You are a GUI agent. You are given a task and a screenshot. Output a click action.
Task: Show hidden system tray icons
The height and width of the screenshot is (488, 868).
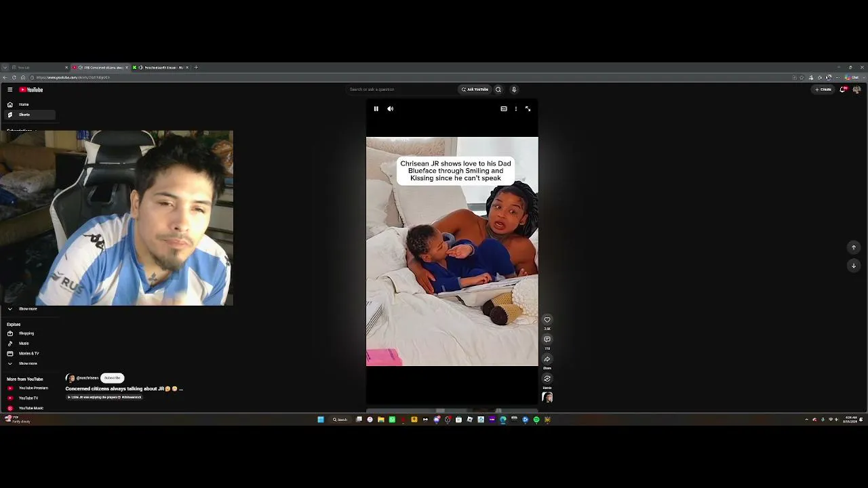806,420
